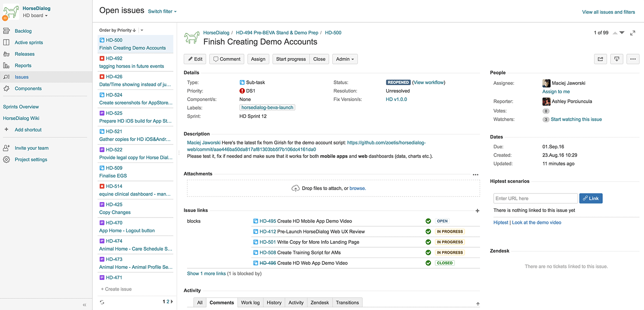Open breadcrumb HD-494 Pre-BEVA Stand & Demo Prep
Screen dimensions: 644x310
pyautogui.click(x=277, y=33)
